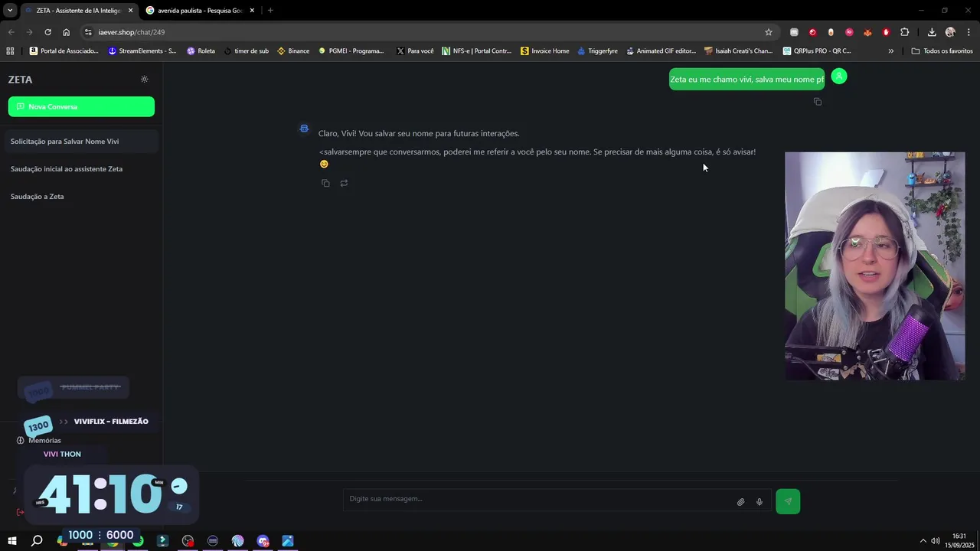Open the browser extensions puzzle icon
Screen dimensions: 980x551
905,32
